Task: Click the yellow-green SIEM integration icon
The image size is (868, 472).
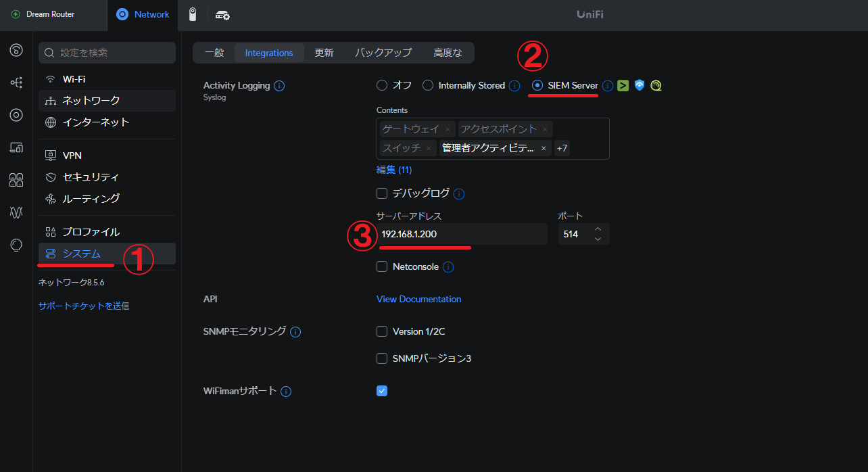Action: tap(656, 85)
